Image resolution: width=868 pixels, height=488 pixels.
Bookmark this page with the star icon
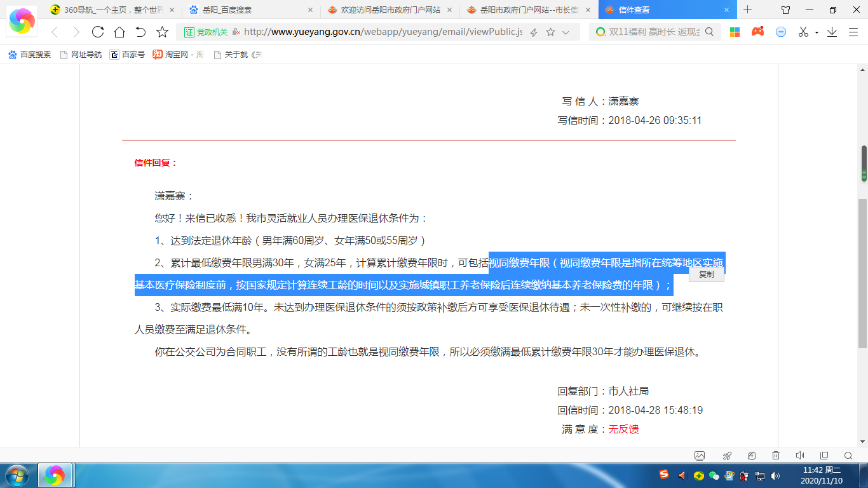click(163, 32)
